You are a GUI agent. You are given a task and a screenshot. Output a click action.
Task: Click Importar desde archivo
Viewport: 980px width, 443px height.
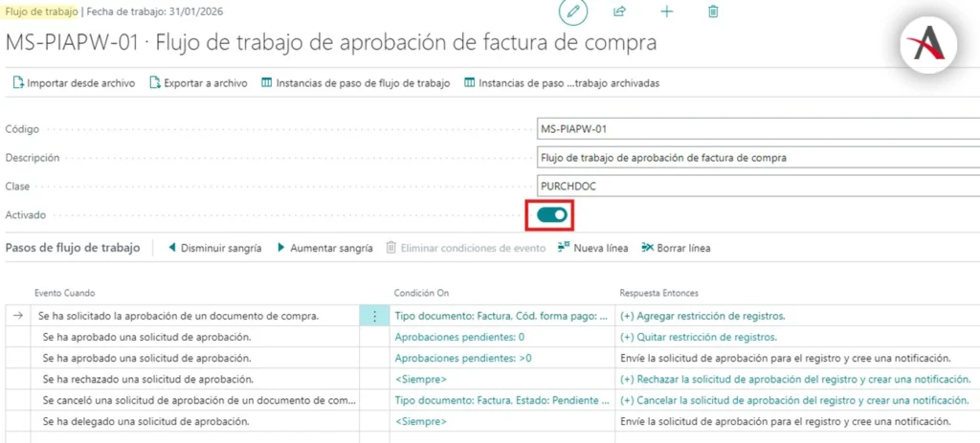74,83
